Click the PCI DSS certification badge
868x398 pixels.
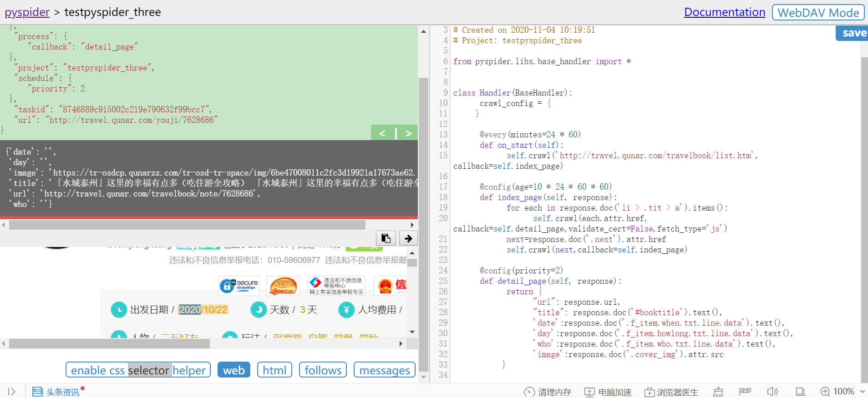point(283,286)
